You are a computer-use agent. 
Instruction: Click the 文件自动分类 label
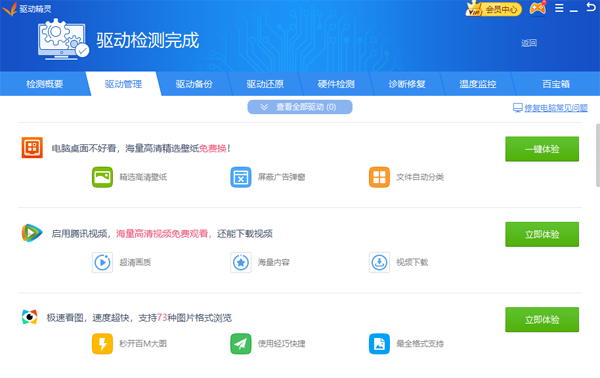click(x=420, y=177)
